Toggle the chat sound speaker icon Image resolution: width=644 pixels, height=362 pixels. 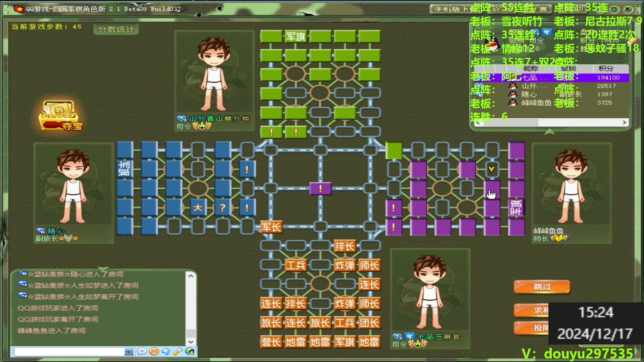coord(166,351)
